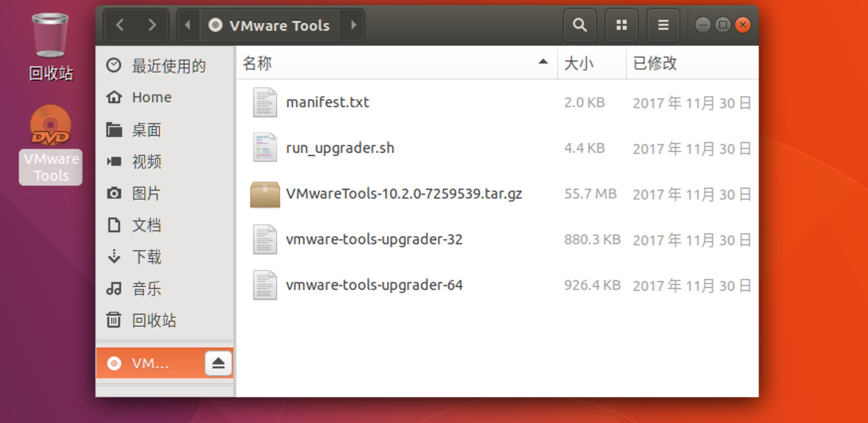
Task: Click the vmware-tools-upgrader-32 file icon
Action: pyautogui.click(x=265, y=239)
